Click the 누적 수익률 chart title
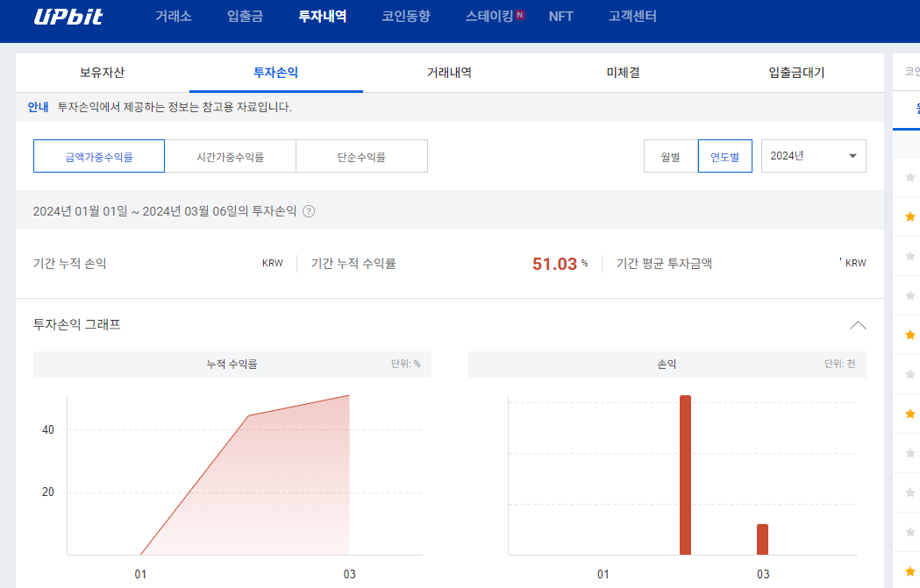The image size is (920, 588). (232, 364)
